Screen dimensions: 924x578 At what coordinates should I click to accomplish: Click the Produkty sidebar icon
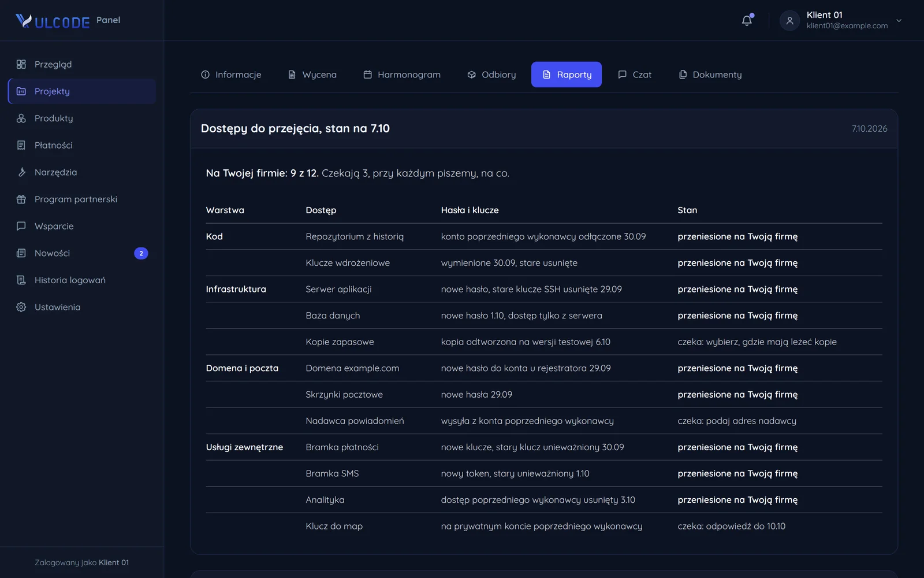pyautogui.click(x=21, y=118)
